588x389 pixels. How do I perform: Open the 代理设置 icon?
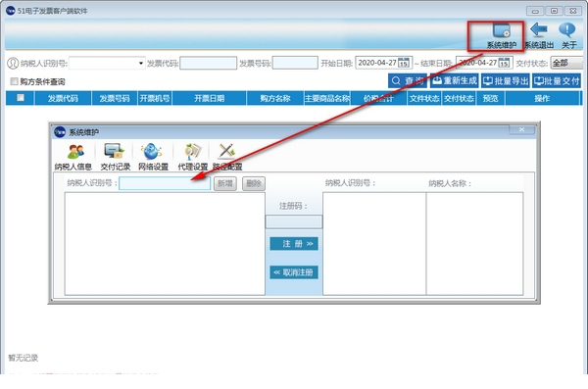[x=193, y=151]
